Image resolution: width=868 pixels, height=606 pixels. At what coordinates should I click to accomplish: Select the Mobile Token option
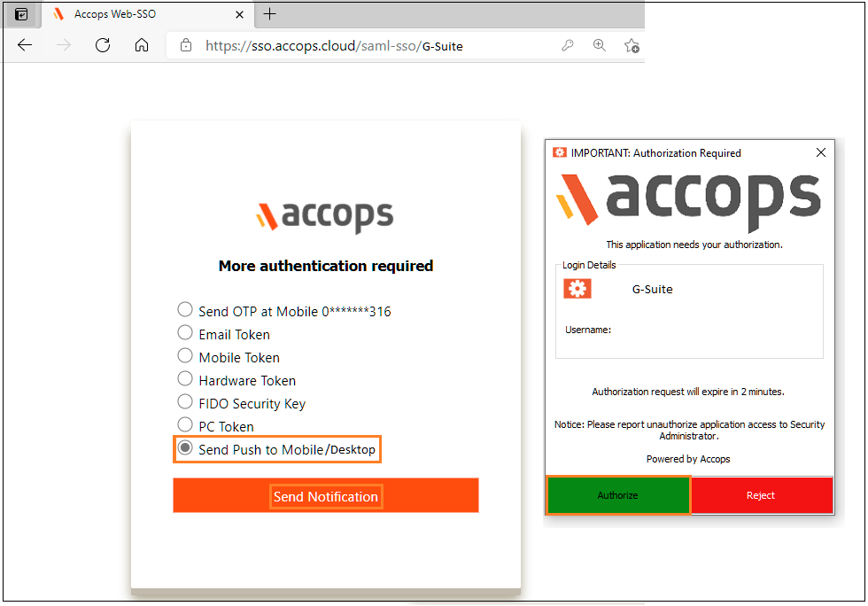185,355
